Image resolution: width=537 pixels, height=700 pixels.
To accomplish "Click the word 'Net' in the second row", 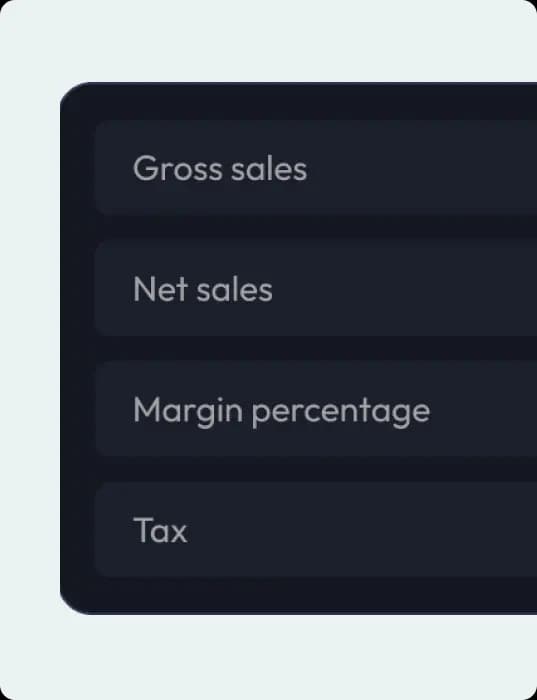I will (160, 289).
